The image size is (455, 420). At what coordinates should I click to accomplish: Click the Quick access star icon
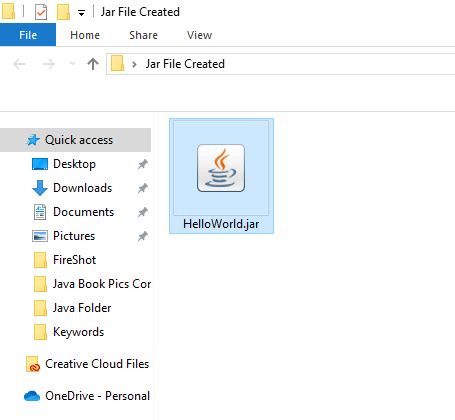33,140
